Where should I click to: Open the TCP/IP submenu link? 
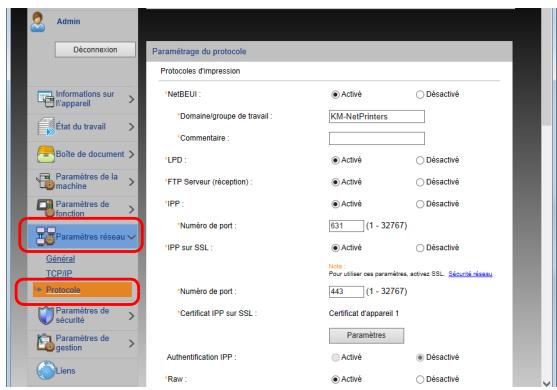click(x=59, y=273)
